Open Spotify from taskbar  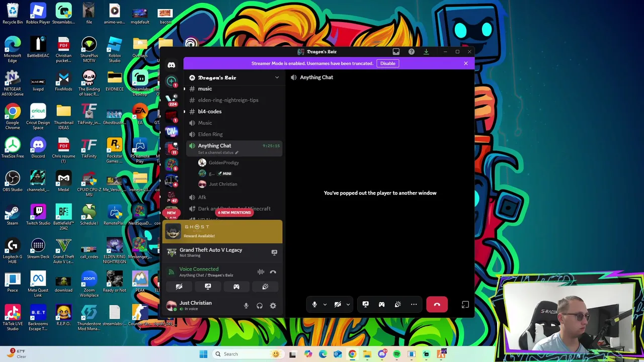pyautogui.click(x=396, y=354)
